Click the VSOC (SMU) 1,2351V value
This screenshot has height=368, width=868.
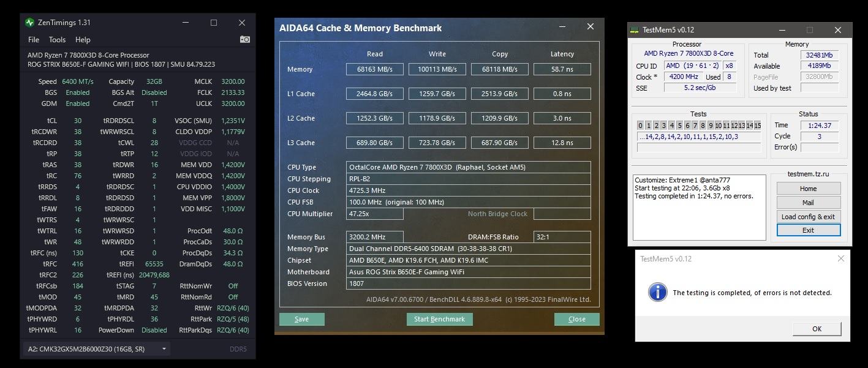(232, 121)
